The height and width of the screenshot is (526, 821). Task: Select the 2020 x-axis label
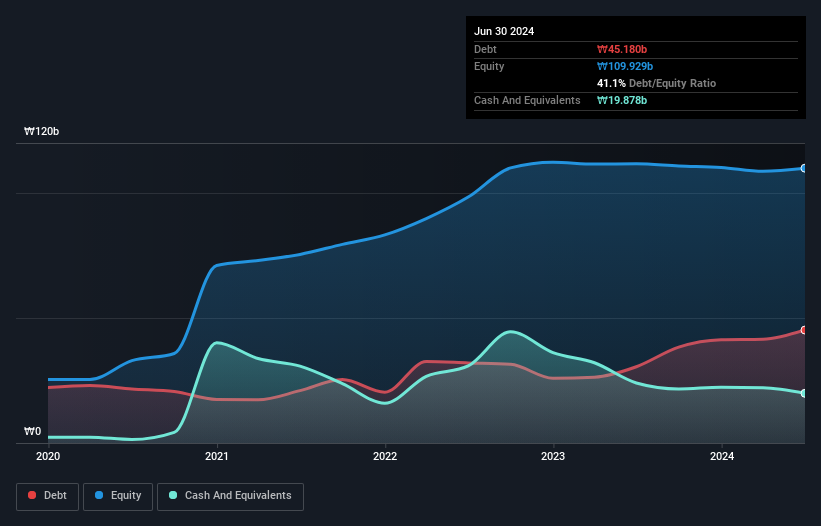click(48, 456)
